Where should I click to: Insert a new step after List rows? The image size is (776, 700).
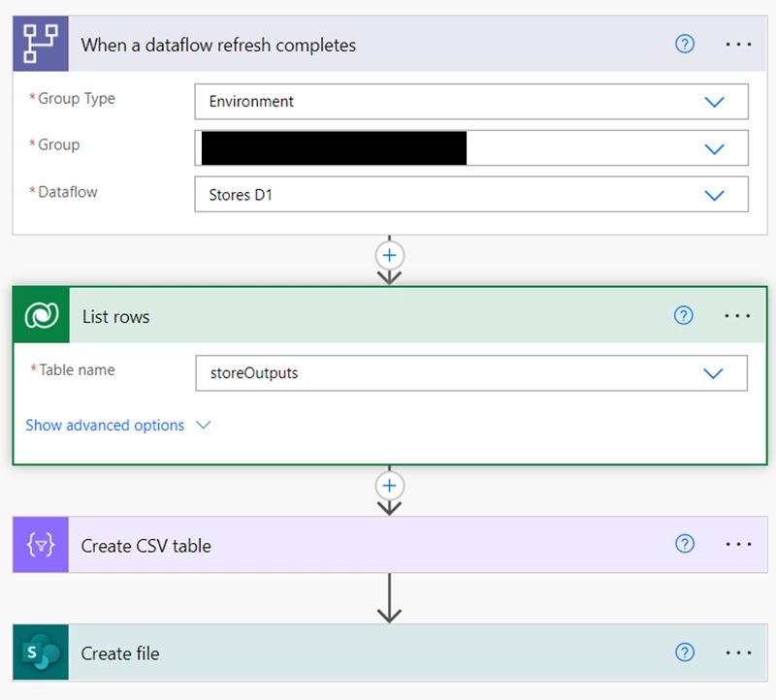(389, 485)
